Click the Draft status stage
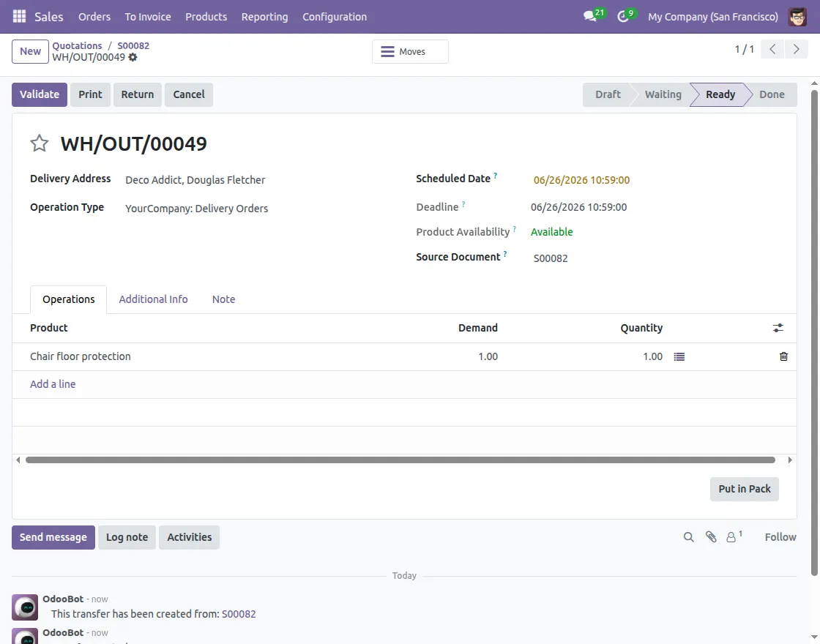Image resolution: width=820 pixels, height=644 pixels. point(608,94)
